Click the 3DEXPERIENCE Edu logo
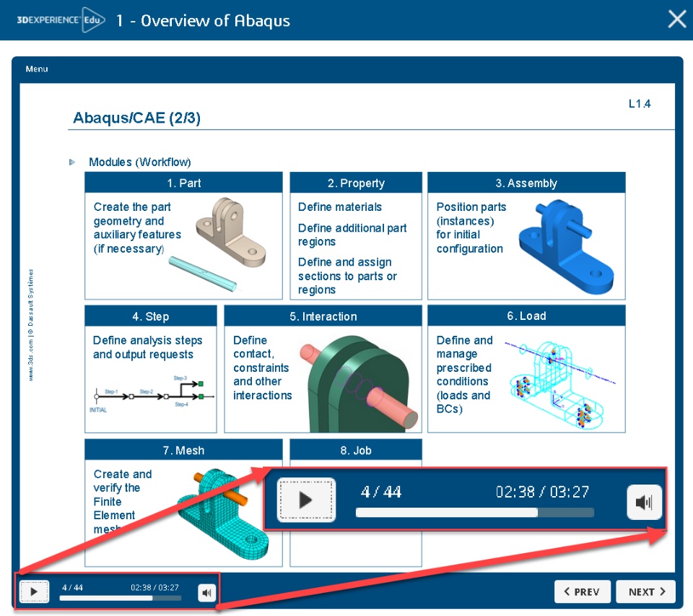This screenshot has height=616, width=693. (61, 20)
